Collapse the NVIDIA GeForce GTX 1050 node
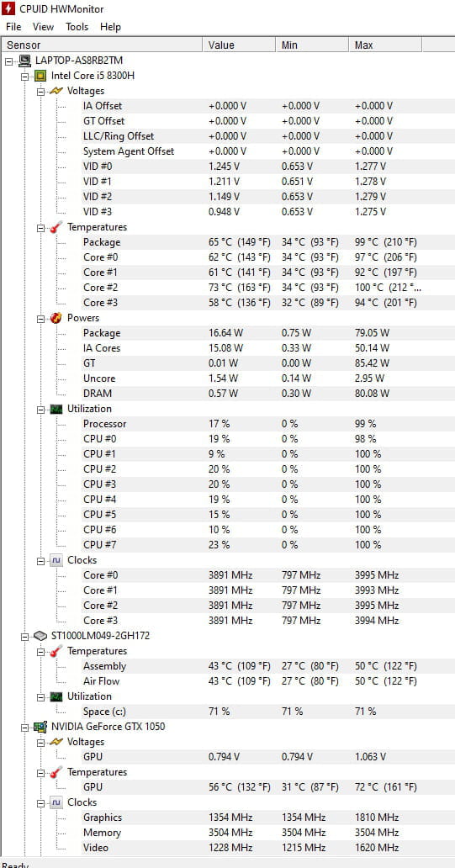455x868 pixels. coord(24,727)
